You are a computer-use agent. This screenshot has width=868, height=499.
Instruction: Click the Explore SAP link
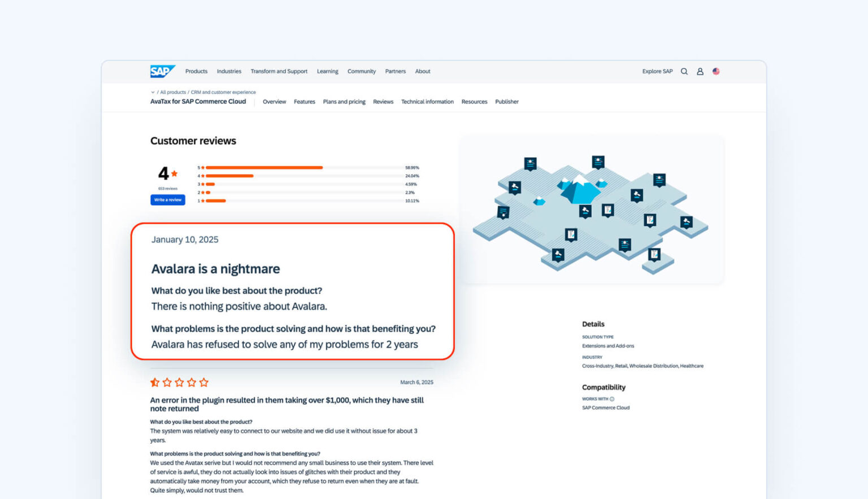click(x=657, y=71)
